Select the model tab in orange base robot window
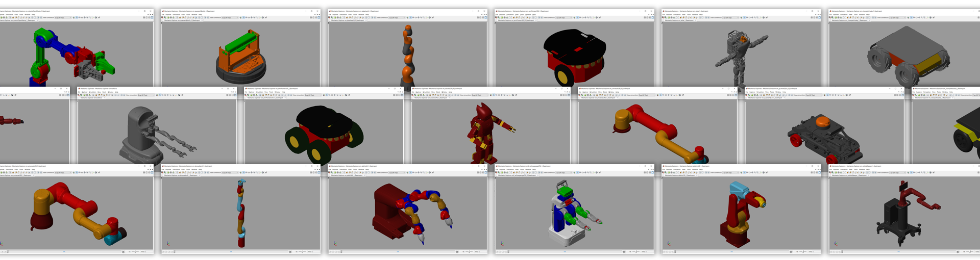980x260 pixels. pos(182,20)
